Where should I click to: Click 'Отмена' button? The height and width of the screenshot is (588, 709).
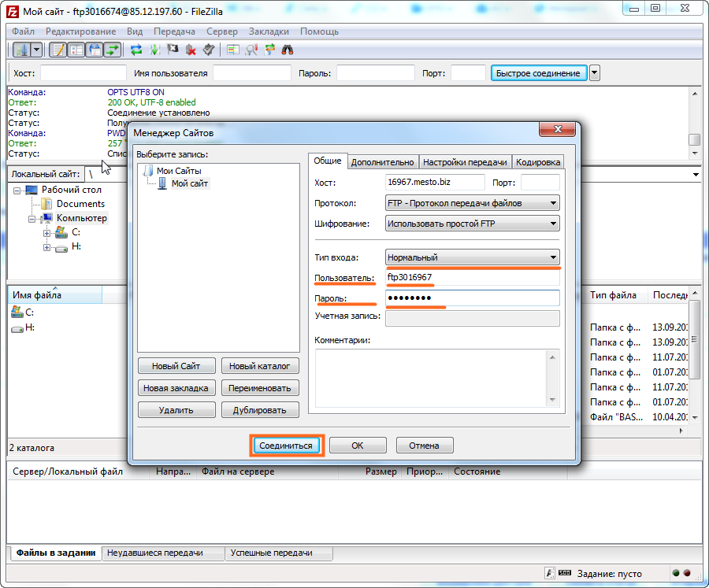(424, 446)
